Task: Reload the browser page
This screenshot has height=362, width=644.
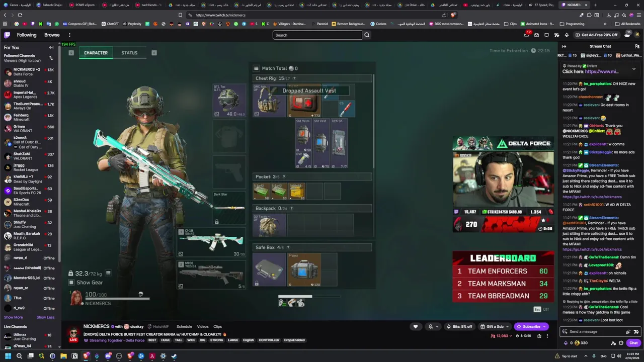Action: pyautogui.click(x=20, y=15)
